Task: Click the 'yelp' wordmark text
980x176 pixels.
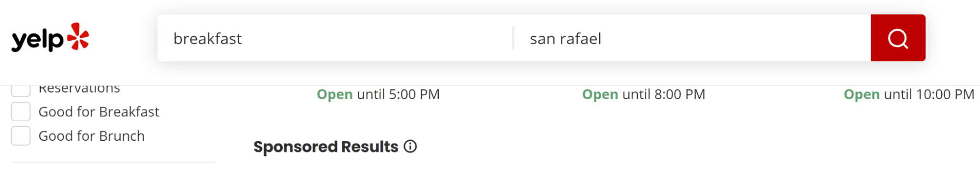Action: (37, 40)
